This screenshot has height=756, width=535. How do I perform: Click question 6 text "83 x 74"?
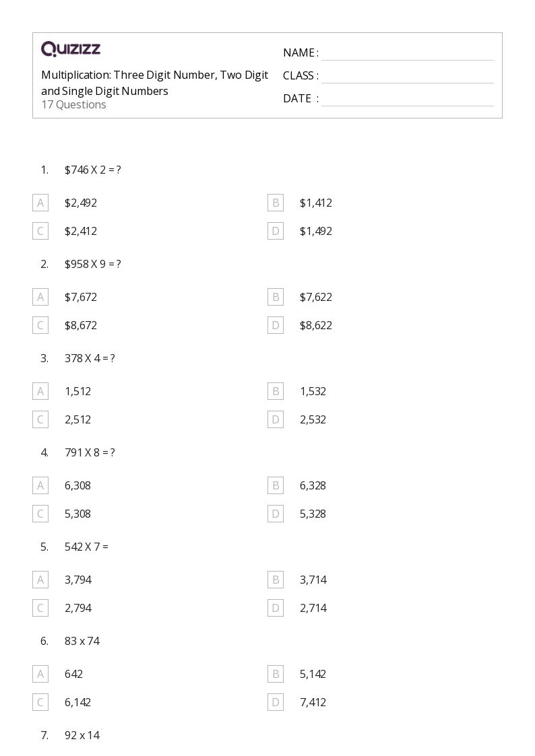pyautogui.click(x=82, y=641)
